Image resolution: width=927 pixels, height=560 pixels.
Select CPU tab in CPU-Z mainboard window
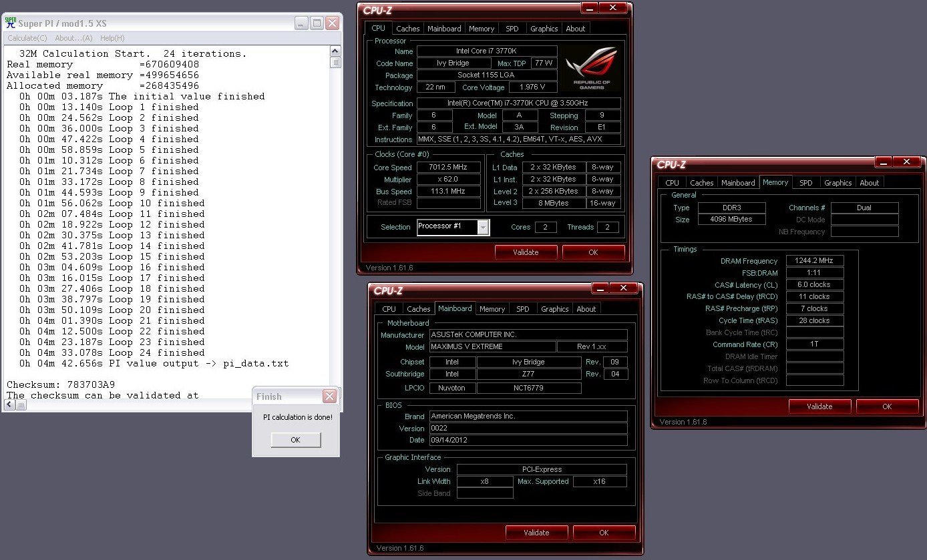pos(389,309)
